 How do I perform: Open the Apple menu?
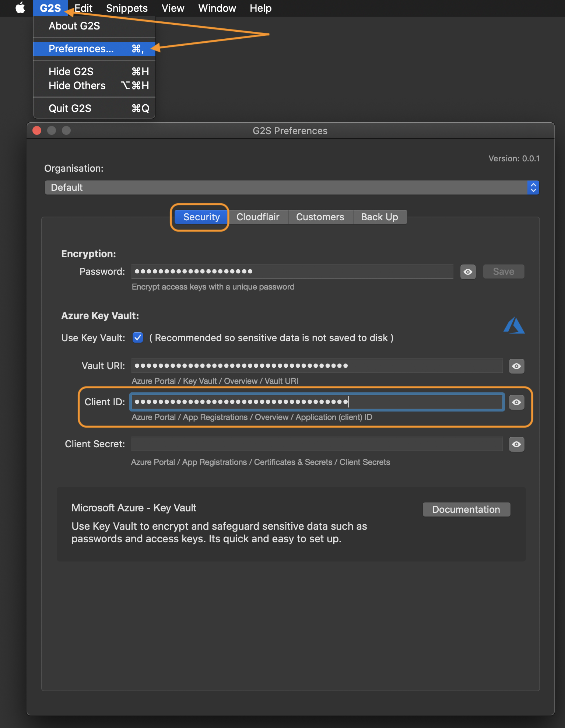pos(20,8)
